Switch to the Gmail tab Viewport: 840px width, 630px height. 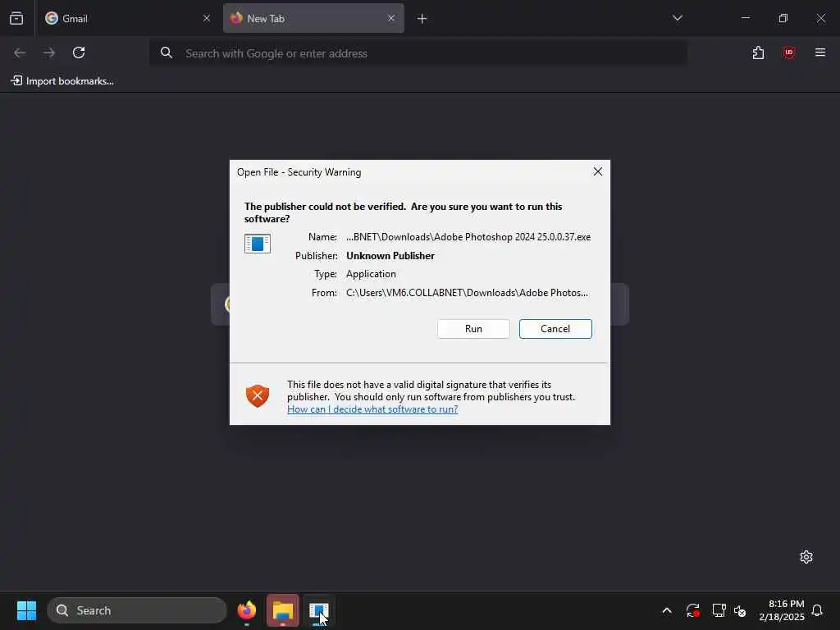(127, 18)
